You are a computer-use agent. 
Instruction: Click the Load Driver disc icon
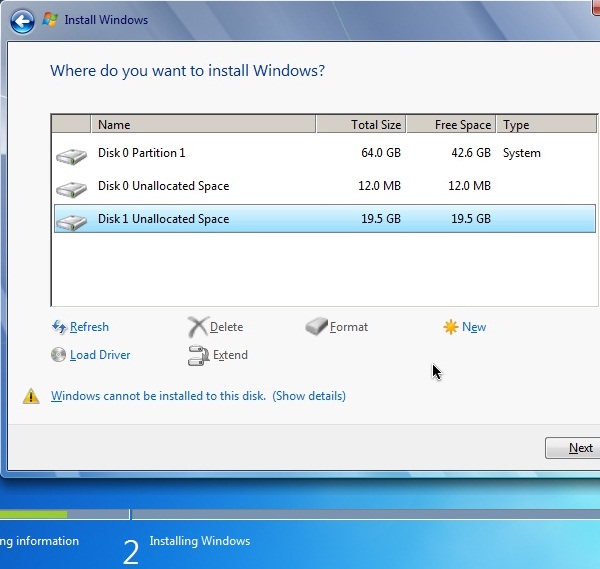(59, 355)
